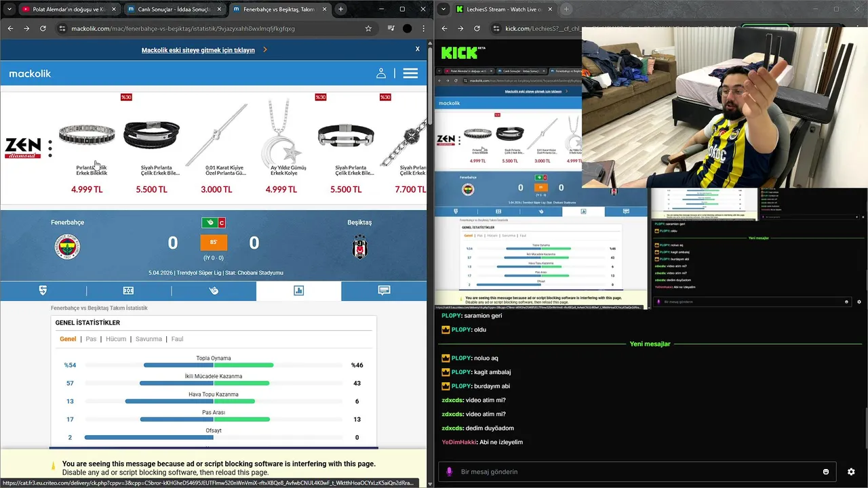868x488 pixels.
Task: Open the comments speech bubble tab
Action: click(x=384, y=290)
